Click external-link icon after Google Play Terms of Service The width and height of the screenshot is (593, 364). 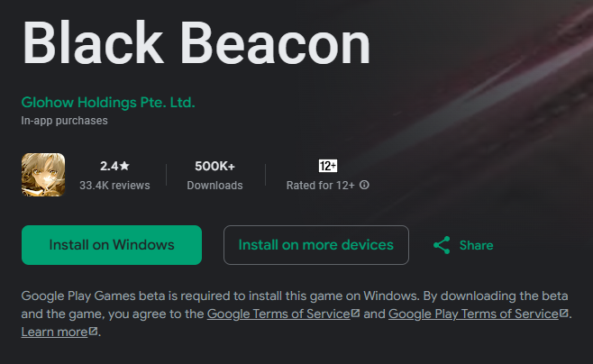tap(564, 314)
